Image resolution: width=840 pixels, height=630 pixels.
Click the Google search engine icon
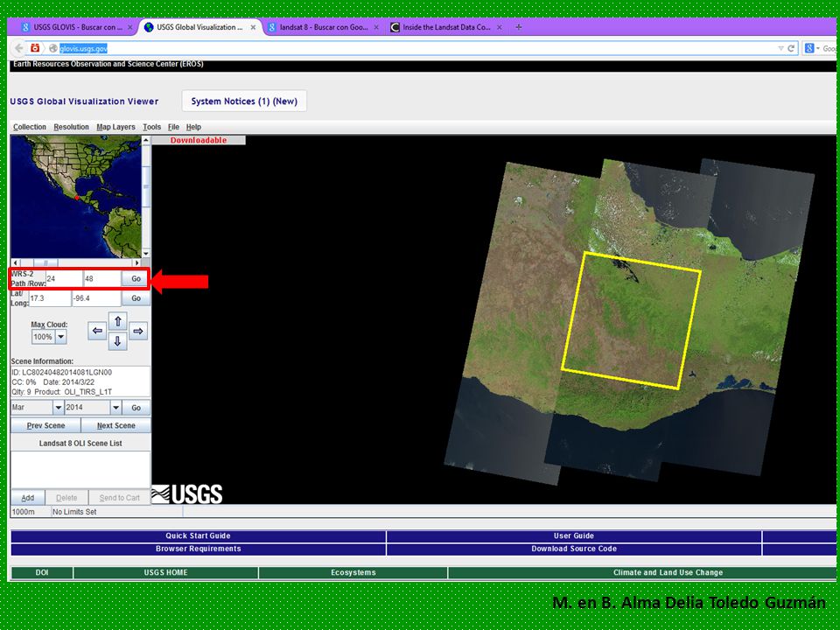pos(808,48)
